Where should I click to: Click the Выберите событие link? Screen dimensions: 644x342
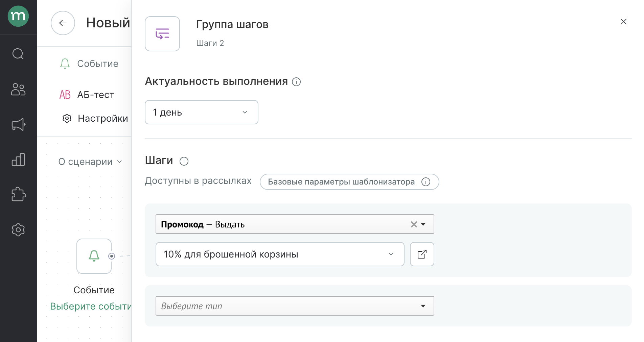point(91,306)
